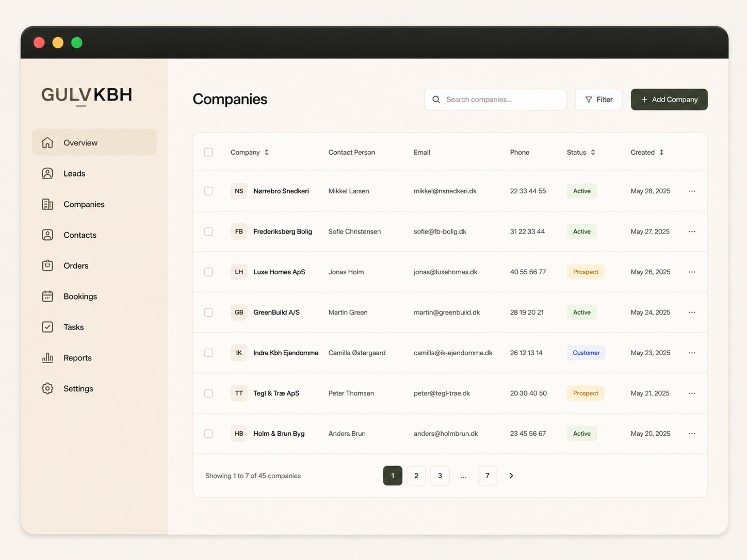Jump to page 7
The width and height of the screenshot is (747, 560).
(488, 475)
